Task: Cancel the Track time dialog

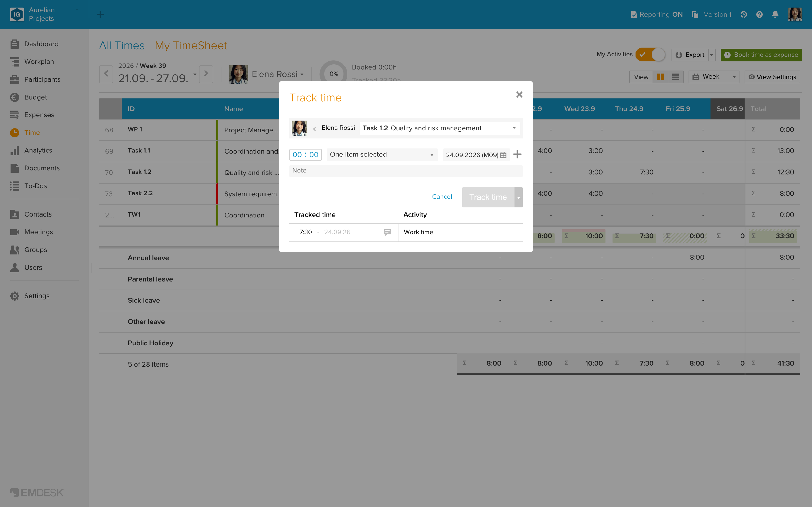Action: (442, 197)
